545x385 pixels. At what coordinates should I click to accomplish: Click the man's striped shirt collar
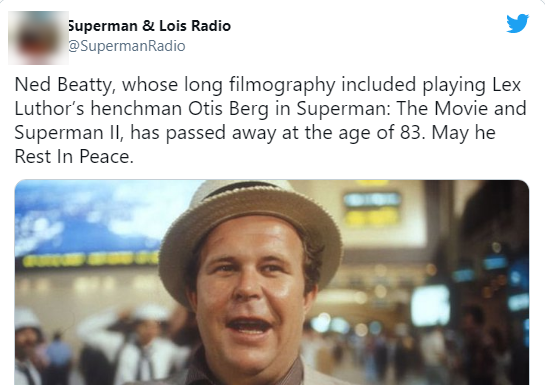[x=245, y=374]
